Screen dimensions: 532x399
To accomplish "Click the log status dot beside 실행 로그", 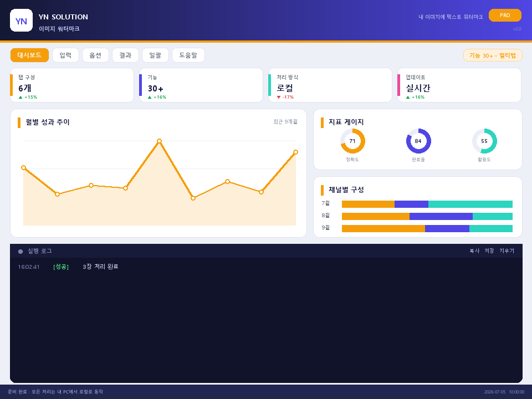I will [21, 252].
